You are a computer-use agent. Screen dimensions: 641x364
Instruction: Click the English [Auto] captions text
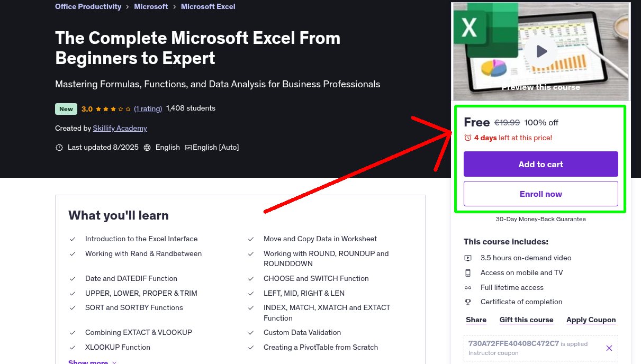215,148
